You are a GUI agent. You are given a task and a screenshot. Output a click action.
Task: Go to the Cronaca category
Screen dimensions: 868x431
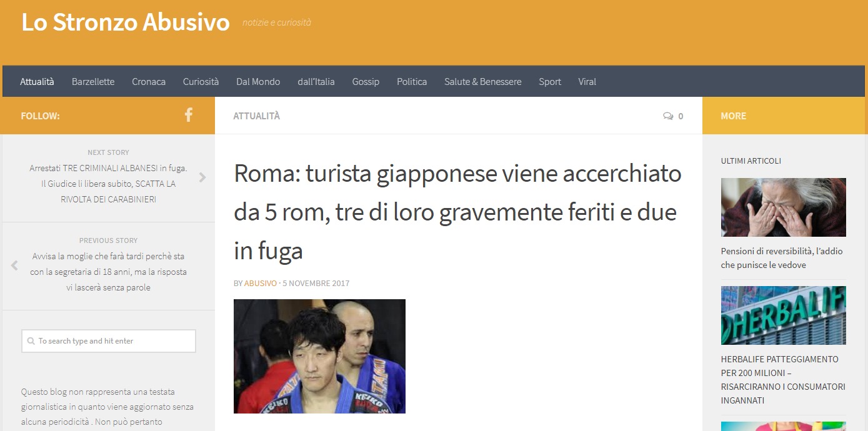point(149,82)
